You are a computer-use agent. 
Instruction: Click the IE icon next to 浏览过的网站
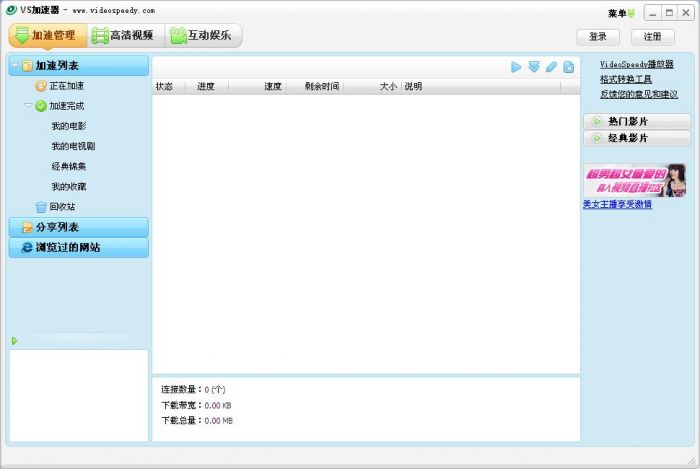click(x=27, y=247)
